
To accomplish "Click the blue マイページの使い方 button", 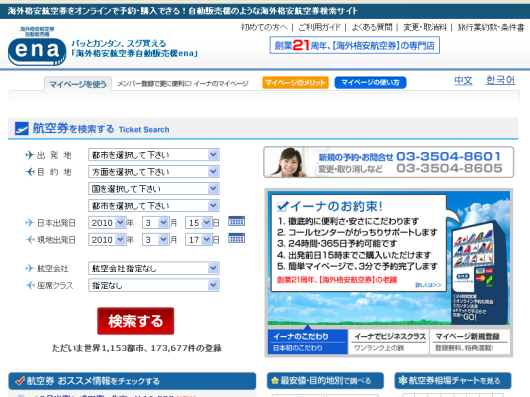I will point(370,83).
